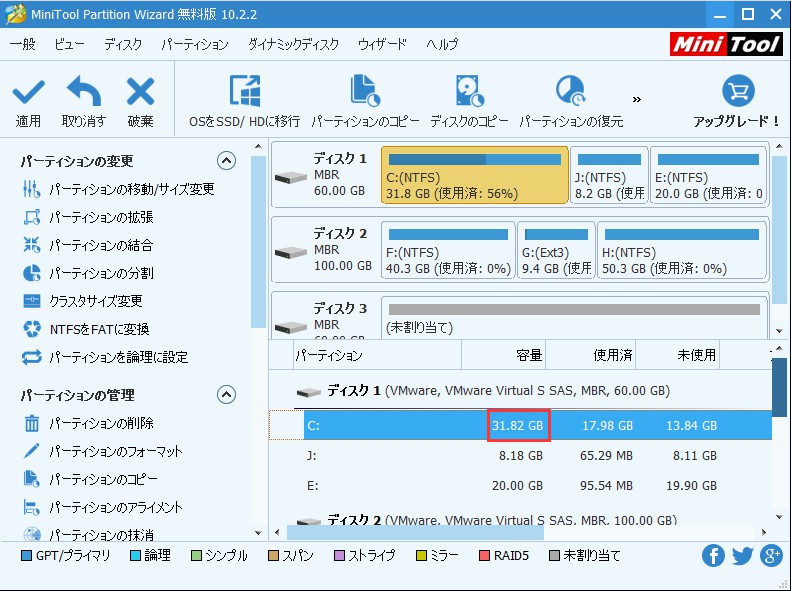Select the 未割り当て block on Disk 3

pos(574,318)
